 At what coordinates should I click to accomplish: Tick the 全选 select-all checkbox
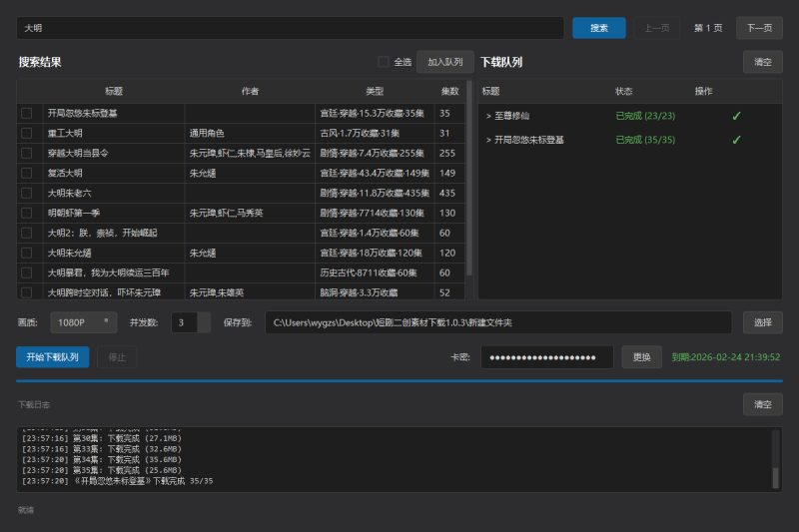[384, 62]
